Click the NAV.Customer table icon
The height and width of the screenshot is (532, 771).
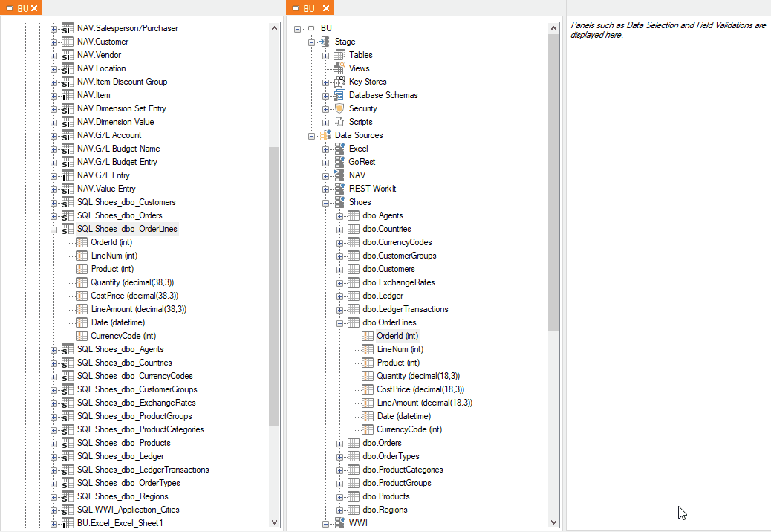(68, 42)
